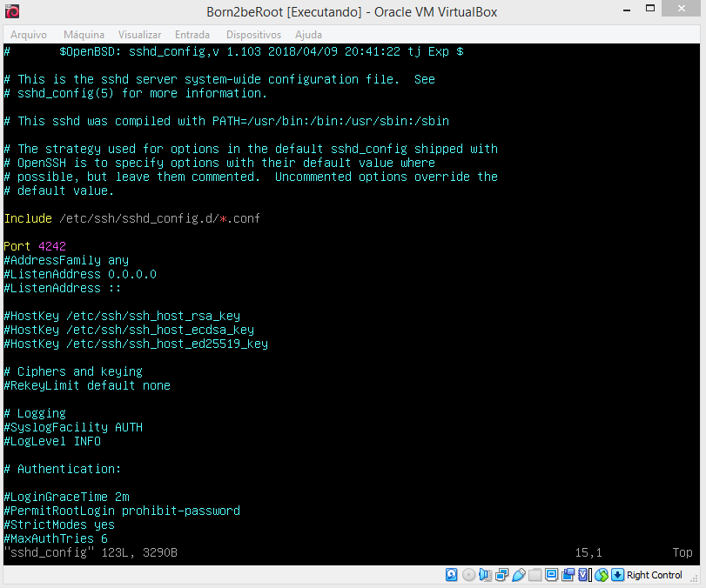The image size is (706, 588).
Task: Click the hard disk activity icon
Action: coord(452,575)
